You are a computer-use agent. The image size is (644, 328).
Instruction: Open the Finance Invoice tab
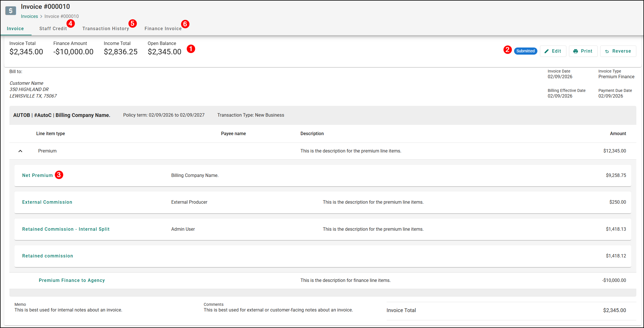click(163, 28)
